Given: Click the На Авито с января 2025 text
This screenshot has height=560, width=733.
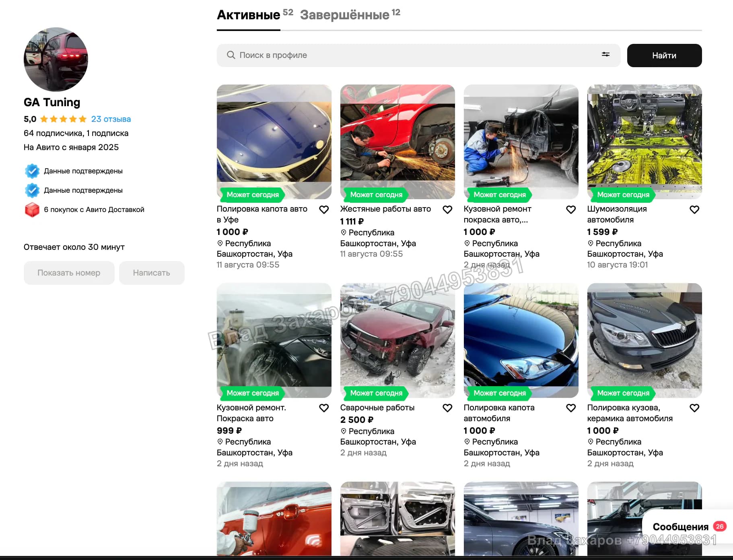Looking at the screenshot, I should click(x=71, y=147).
